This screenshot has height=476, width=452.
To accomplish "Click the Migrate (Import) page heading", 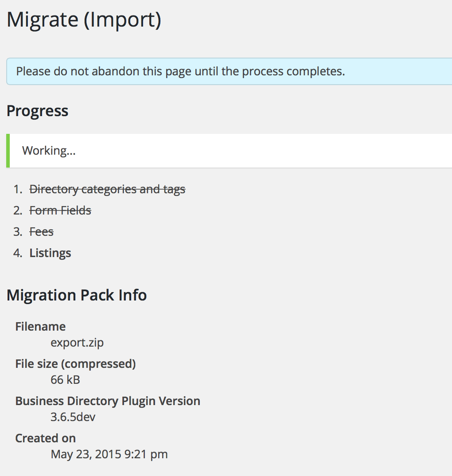I will click(84, 20).
